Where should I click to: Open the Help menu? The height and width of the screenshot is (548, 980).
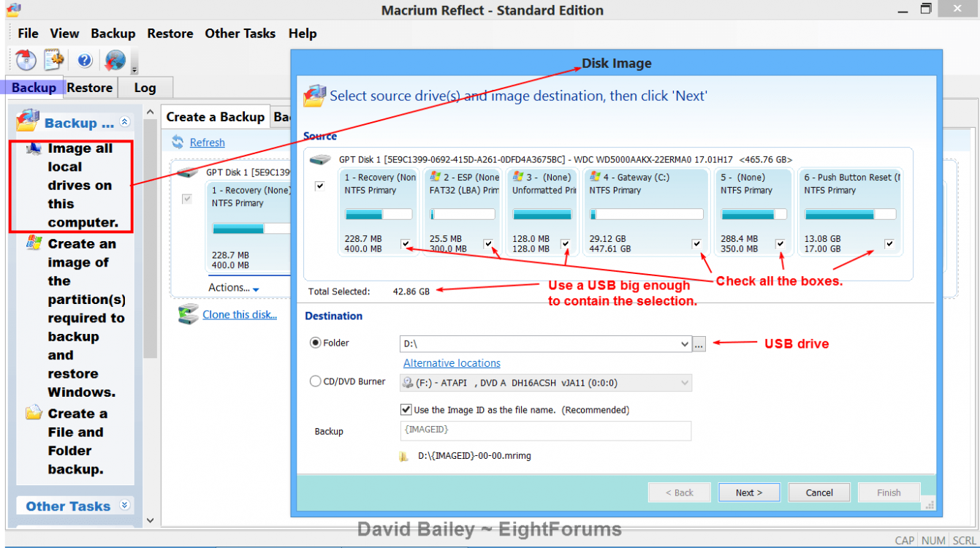click(x=303, y=34)
